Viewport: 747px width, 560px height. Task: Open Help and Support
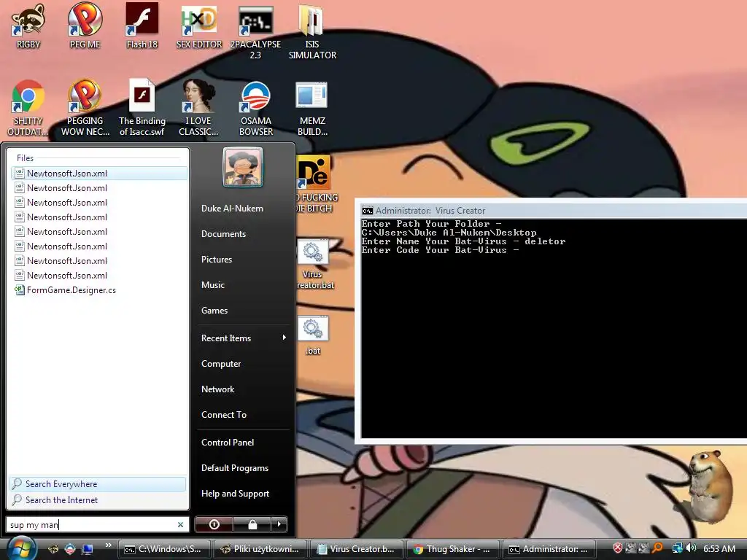point(236,494)
